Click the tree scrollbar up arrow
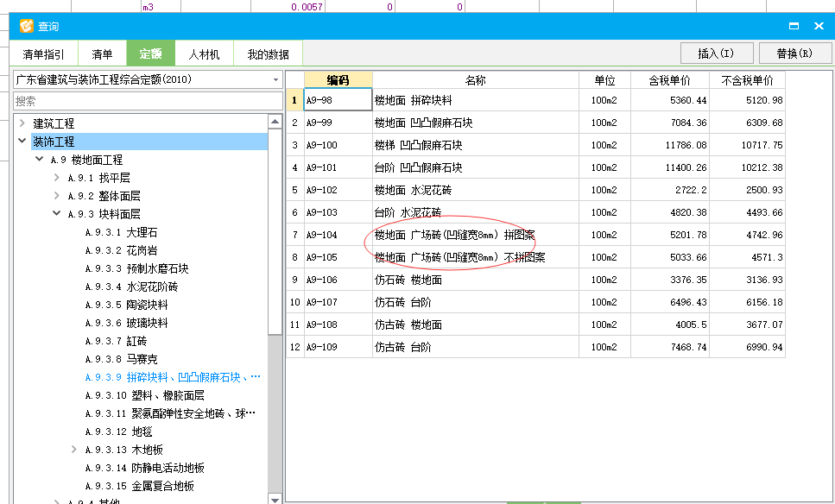This screenshot has width=835, height=504. point(275,122)
